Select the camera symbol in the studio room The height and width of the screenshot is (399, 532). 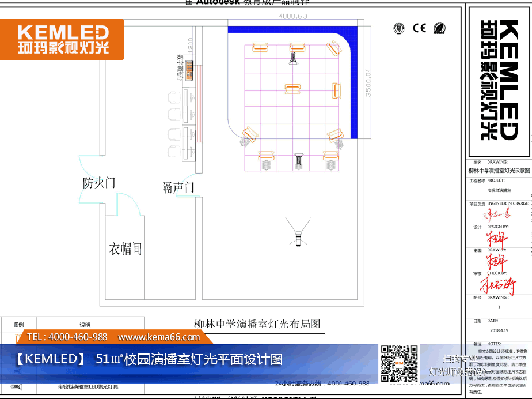pos(298,233)
